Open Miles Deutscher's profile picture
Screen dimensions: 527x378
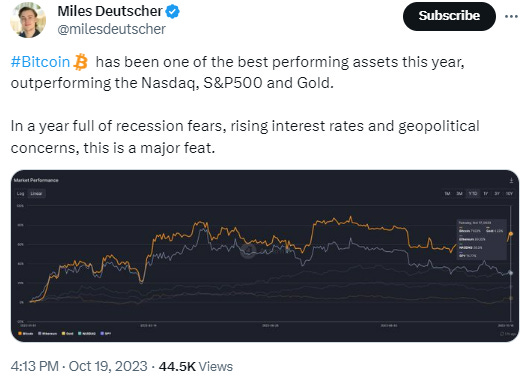(x=28, y=19)
